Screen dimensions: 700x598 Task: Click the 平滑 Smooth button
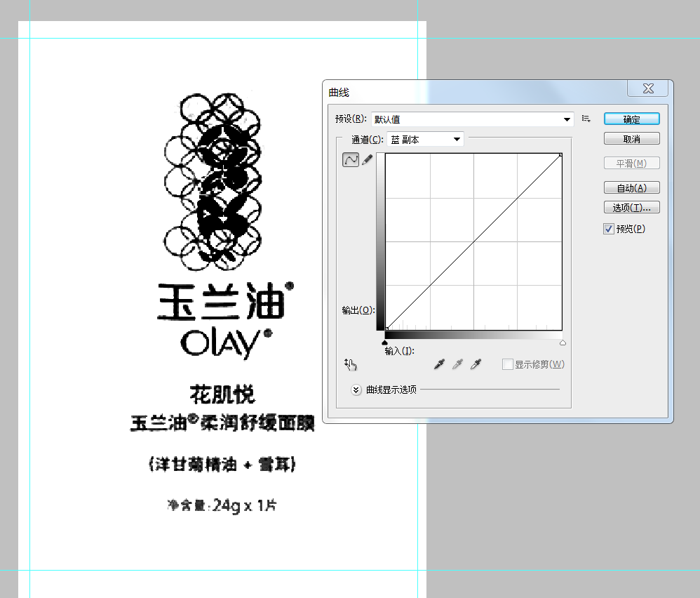click(x=632, y=164)
